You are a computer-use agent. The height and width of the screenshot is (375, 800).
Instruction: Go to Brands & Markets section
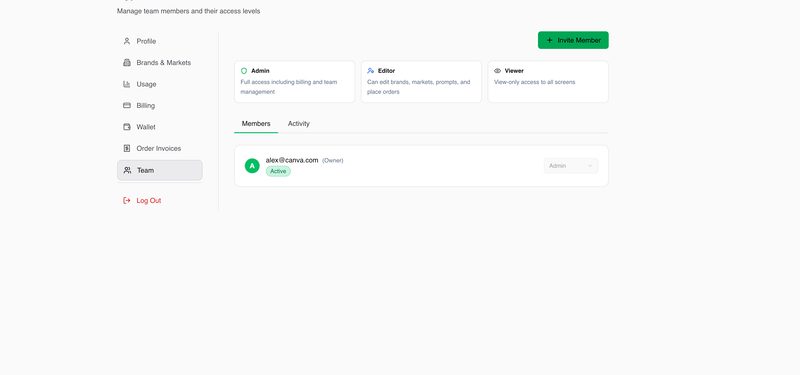(x=160, y=63)
